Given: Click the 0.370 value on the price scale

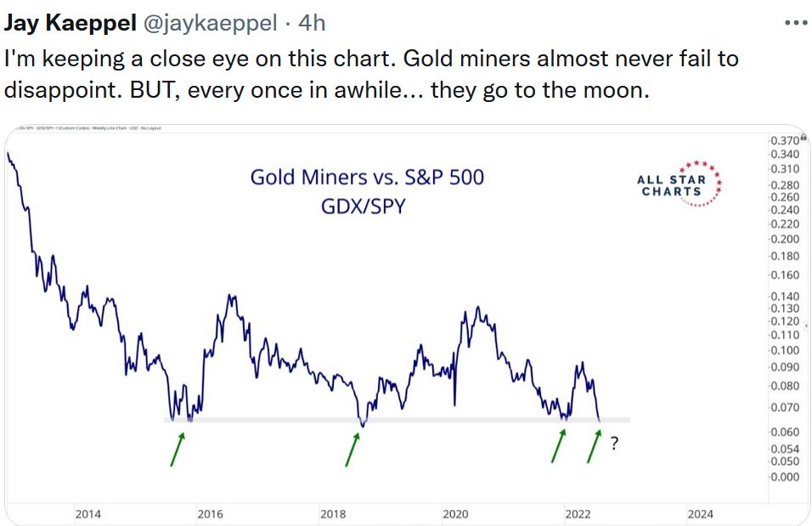Looking at the screenshot, I should pyautogui.click(x=785, y=140).
